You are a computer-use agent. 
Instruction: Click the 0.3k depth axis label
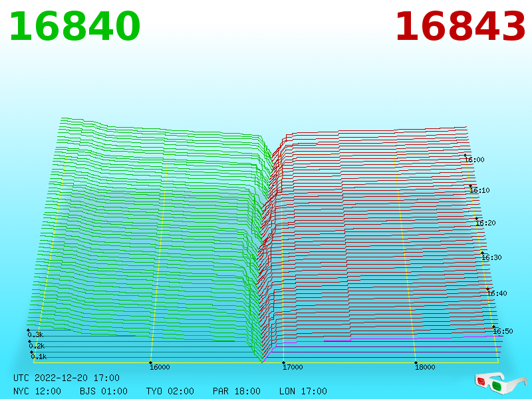click(36, 335)
